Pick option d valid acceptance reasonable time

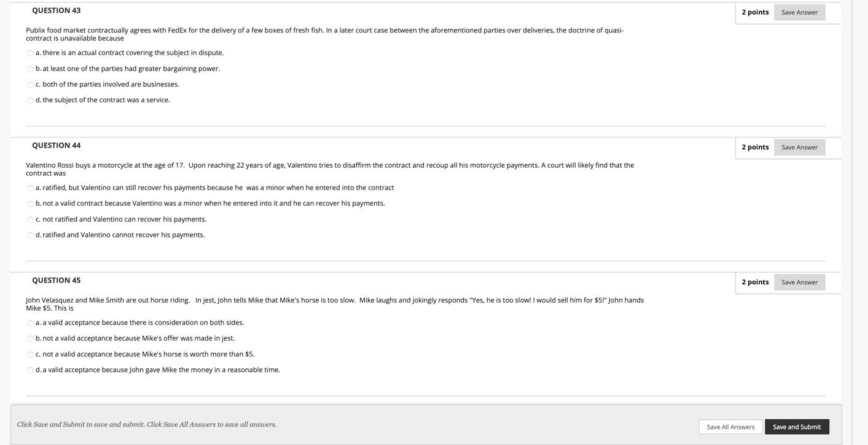point(29,369)
